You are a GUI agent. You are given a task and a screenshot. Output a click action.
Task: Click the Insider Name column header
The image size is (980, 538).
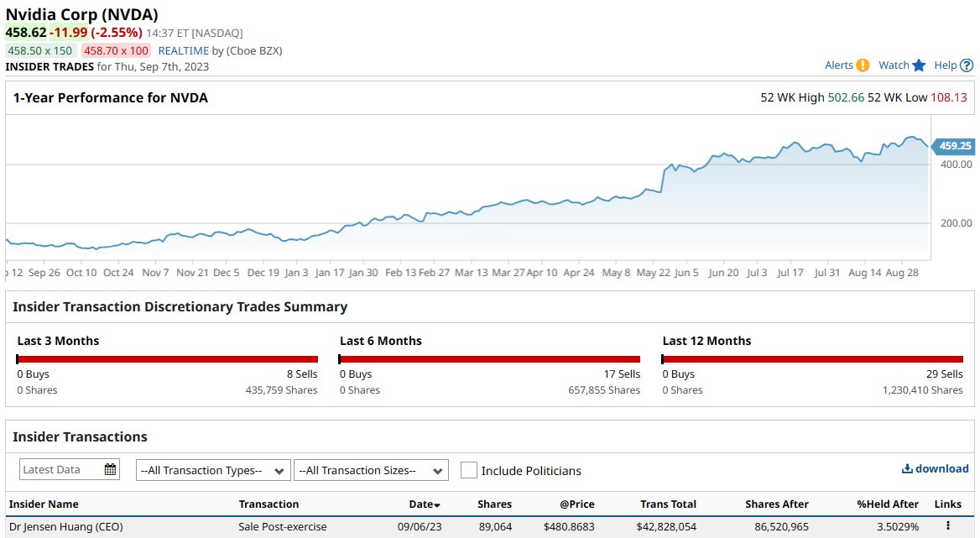44,504
